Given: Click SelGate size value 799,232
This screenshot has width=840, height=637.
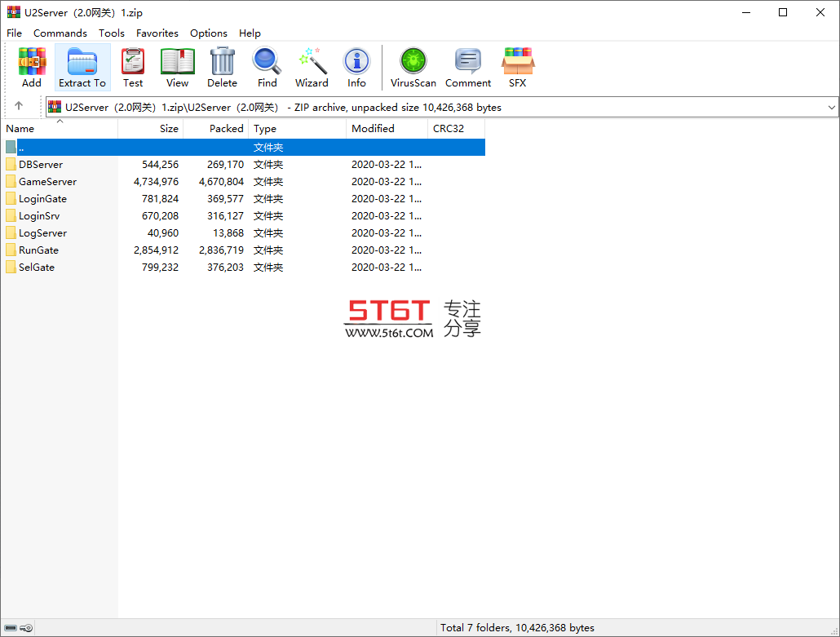Looking at the screenshot, I should [160, 268].
